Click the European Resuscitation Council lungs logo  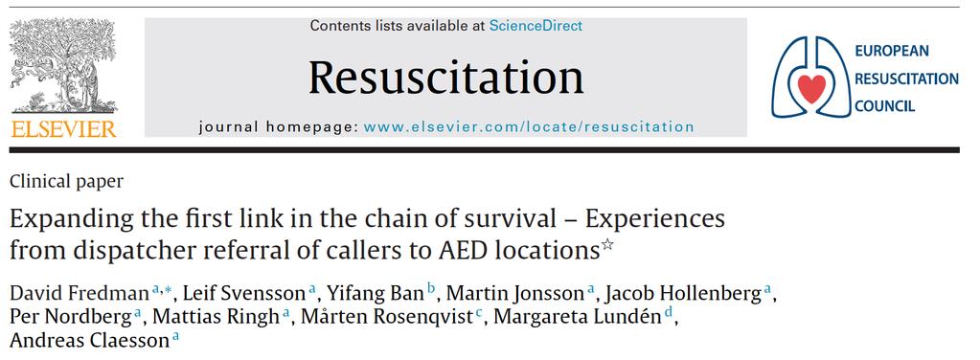(x=810, y=77)
